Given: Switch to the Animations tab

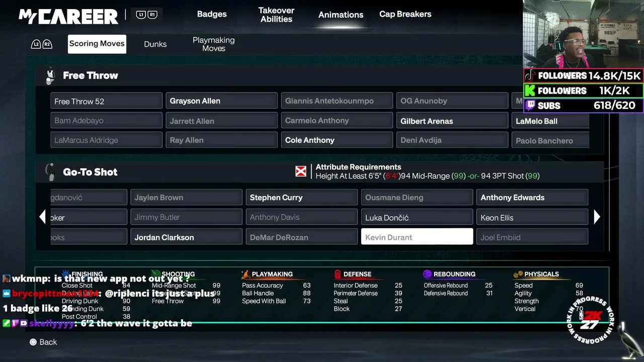Looking at the screenshot, I should click(341, 15).
